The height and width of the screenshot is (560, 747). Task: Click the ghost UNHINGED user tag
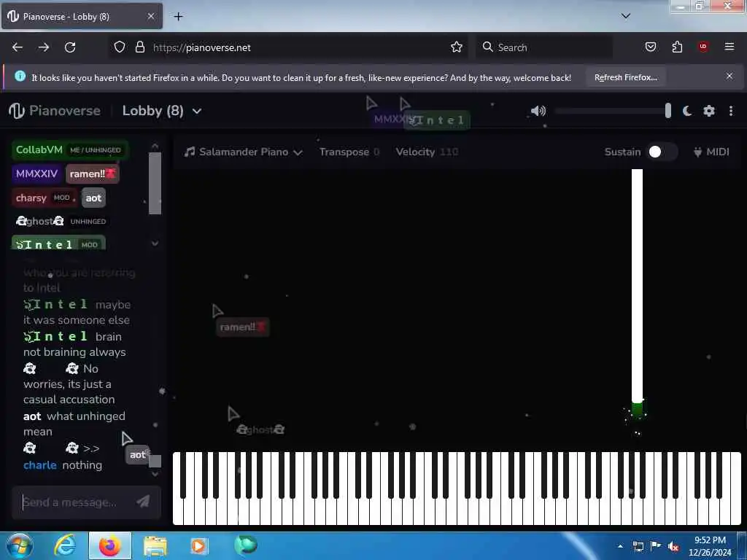pyautogui.click(x=61, y=221)
